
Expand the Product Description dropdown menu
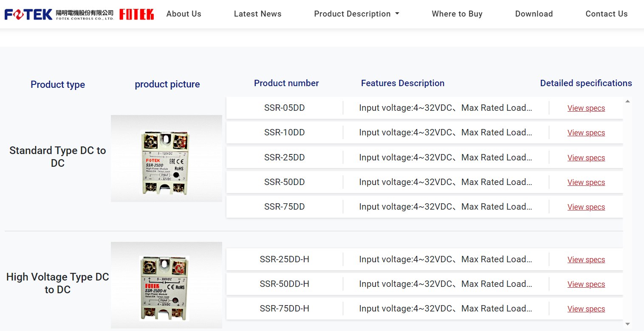click(x=356, y=14)
